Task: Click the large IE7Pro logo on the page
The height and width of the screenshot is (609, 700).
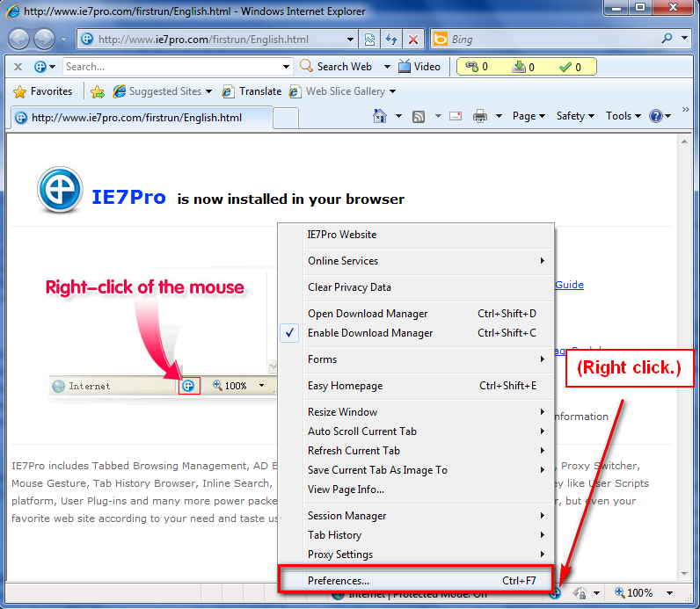Action: (x=60, y=190)
